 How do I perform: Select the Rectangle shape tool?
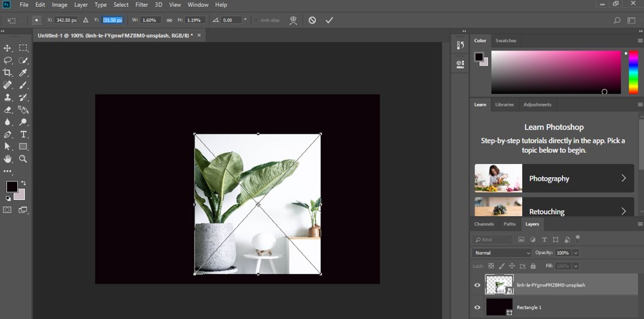[24, 147]
